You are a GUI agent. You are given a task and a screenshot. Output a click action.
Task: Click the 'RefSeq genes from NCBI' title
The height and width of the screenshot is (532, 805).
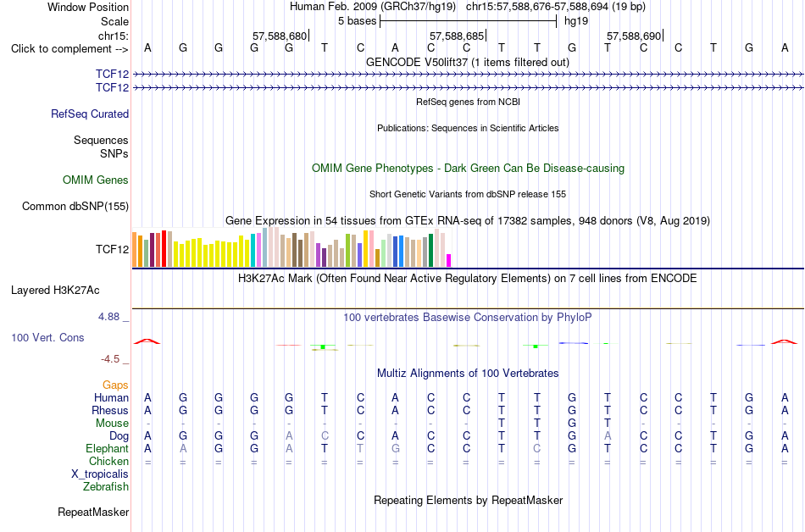(x=468, y=102)
